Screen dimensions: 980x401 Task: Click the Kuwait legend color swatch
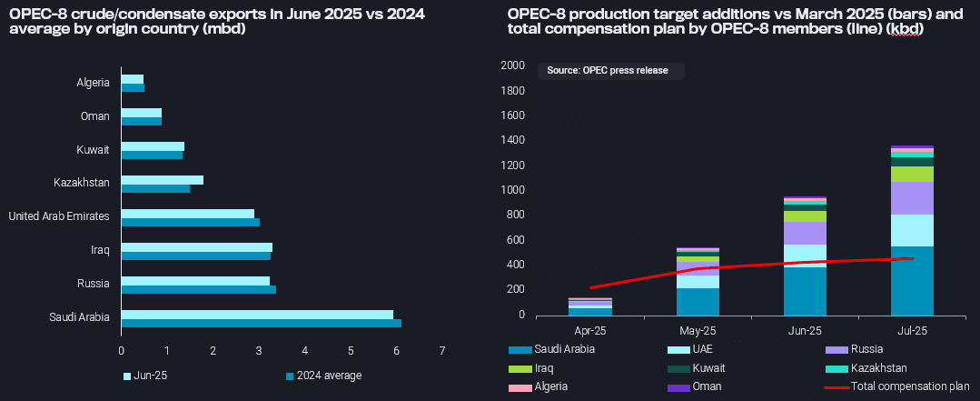pos(678,368)
